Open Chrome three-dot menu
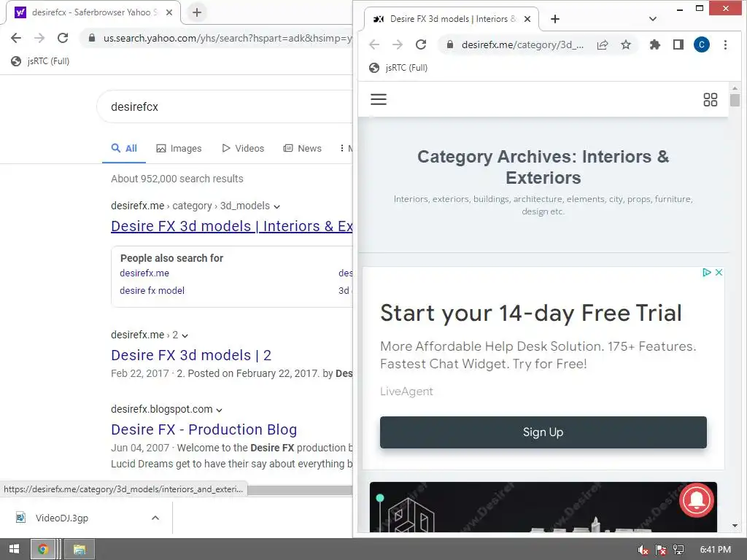This screenshot has height=560, width=747. pyautogui.click(x=725, y=44)
